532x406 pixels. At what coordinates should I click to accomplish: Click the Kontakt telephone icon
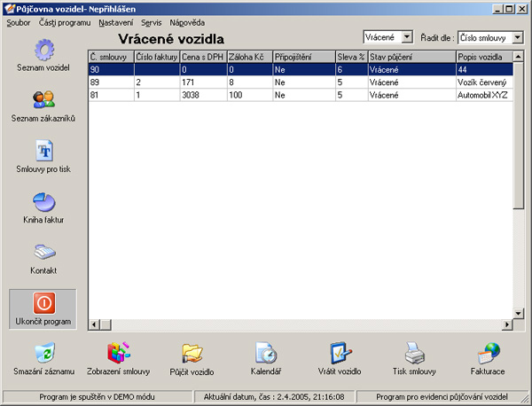(x=43, y=252)
